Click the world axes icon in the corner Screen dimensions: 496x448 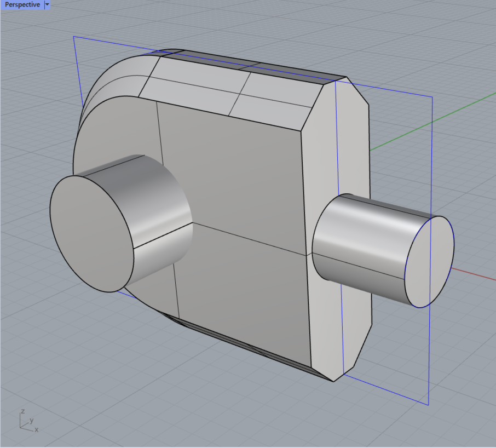[x=29, y=421]
